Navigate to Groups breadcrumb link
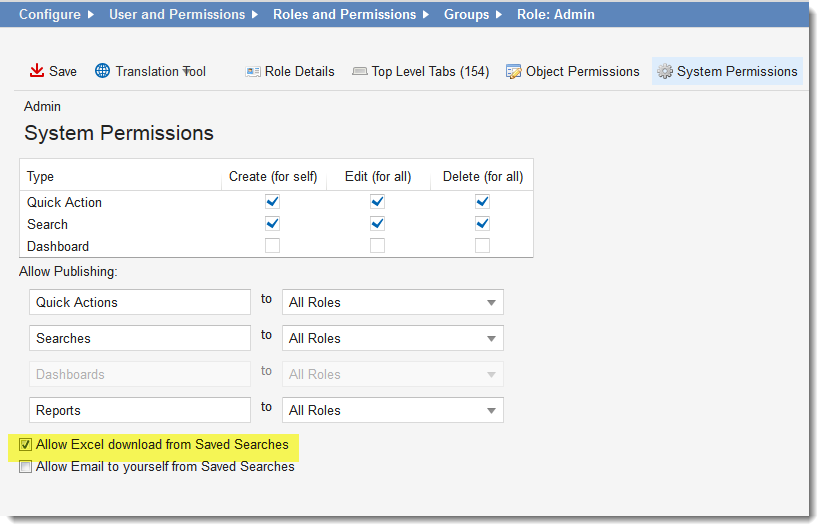This screenshot has height=531, width=824. pos(466,15)
